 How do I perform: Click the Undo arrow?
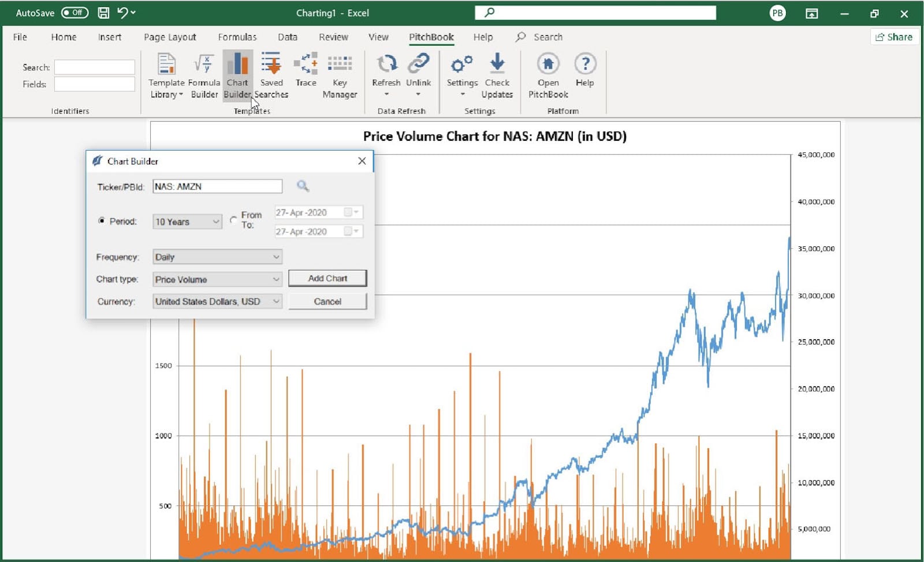(122, 13)
